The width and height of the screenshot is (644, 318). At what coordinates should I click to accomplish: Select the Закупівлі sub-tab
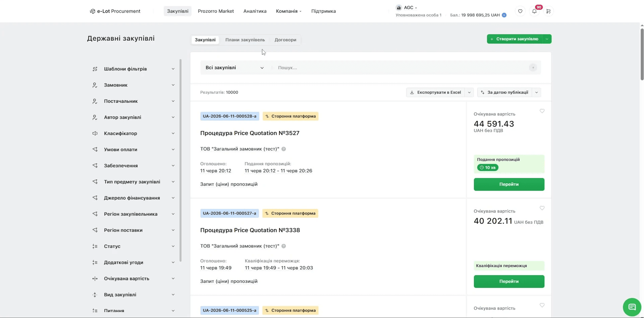[205, 40]
